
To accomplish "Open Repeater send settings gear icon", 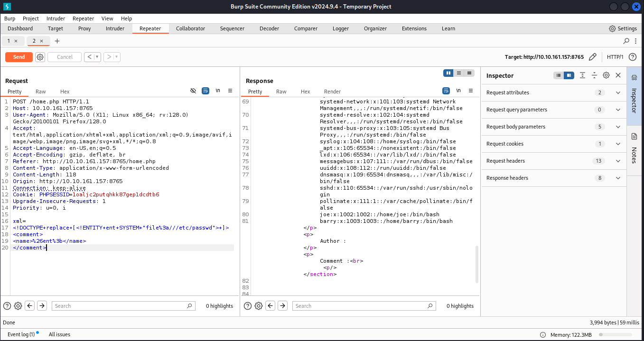I will click(x=40, y=57).
